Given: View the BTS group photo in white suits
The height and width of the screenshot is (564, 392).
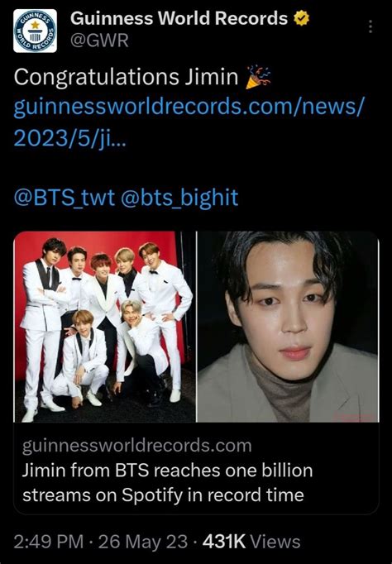Looking at the screenshot, I should pyautogui.click(x=105, y=327).
